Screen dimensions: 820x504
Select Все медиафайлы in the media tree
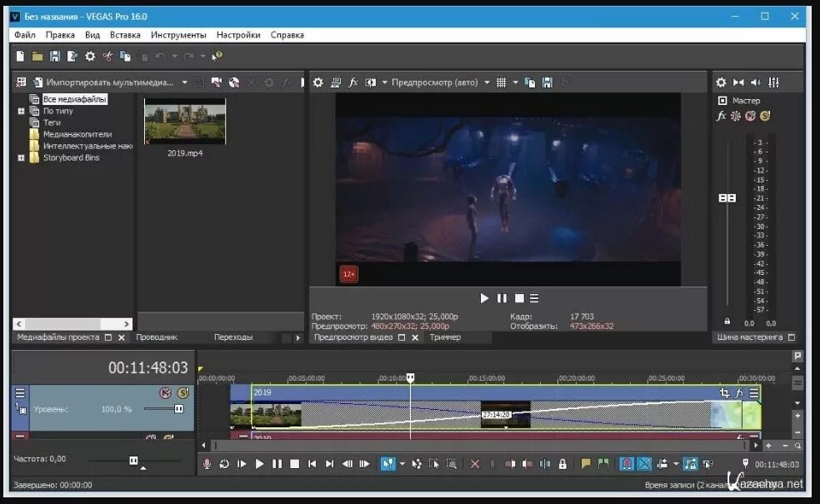click(75, 99)
